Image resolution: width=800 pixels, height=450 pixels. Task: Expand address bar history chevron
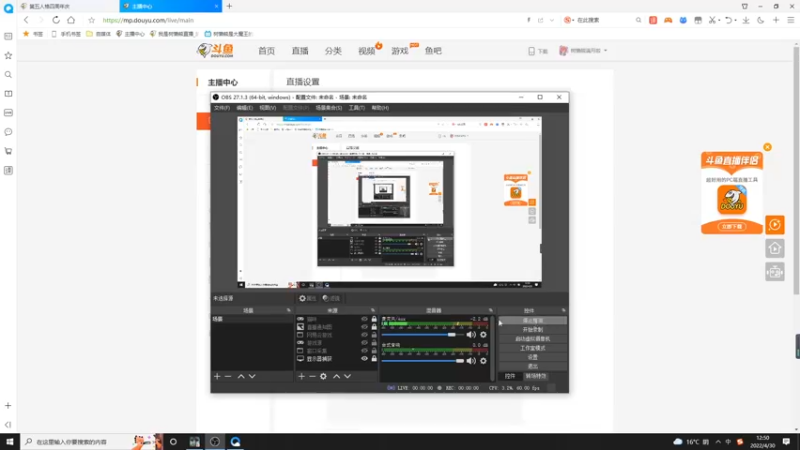coord(552,20)
